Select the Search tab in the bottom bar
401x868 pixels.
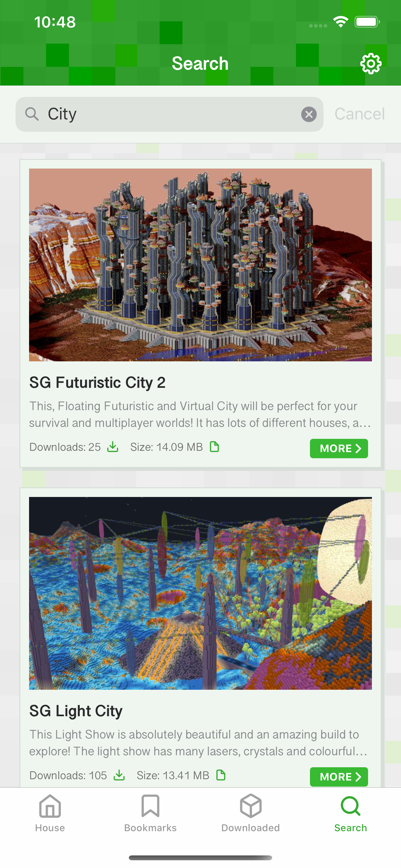(350, 813)
